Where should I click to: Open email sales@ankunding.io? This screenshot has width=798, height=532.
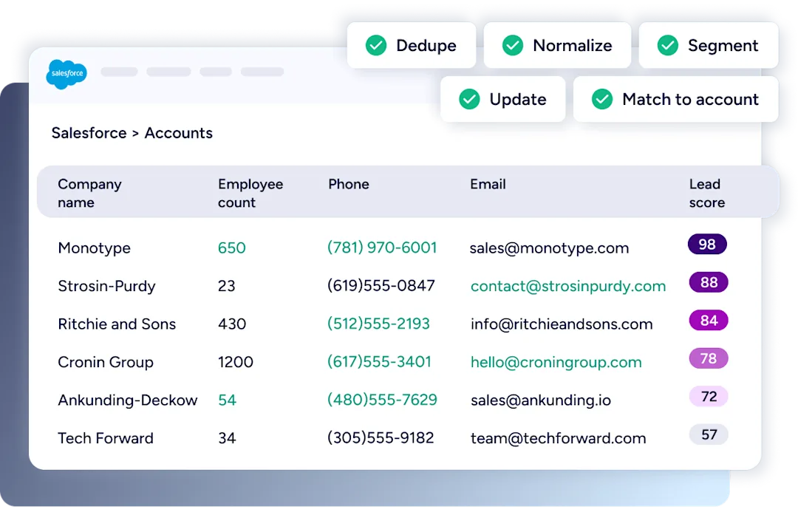click(x=540, y=400)
